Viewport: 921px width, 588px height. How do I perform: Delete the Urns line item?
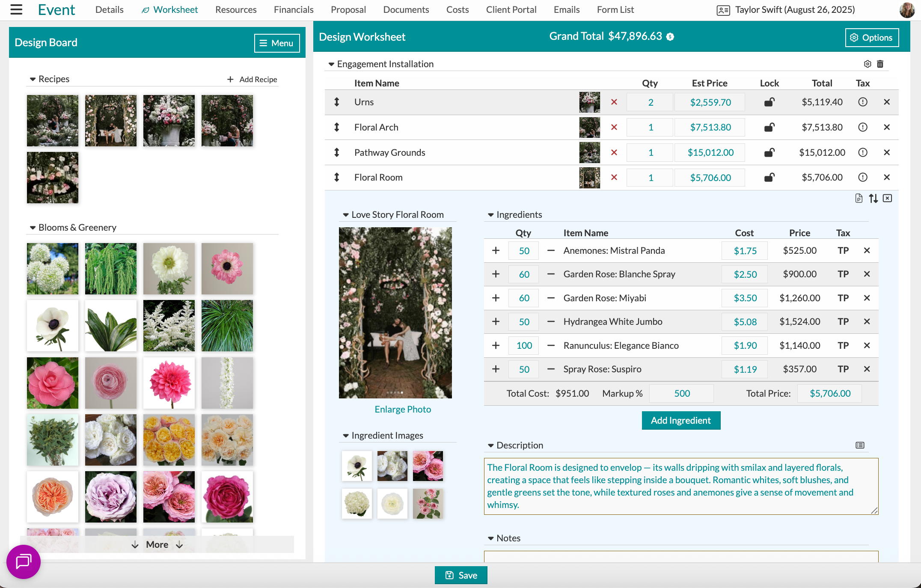pos(887,102)
